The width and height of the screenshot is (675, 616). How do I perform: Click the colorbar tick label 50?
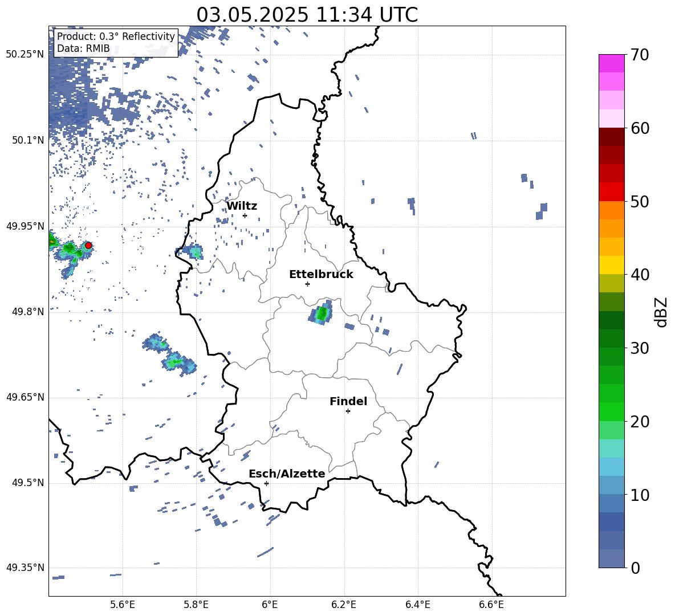[x=640, y=201]
